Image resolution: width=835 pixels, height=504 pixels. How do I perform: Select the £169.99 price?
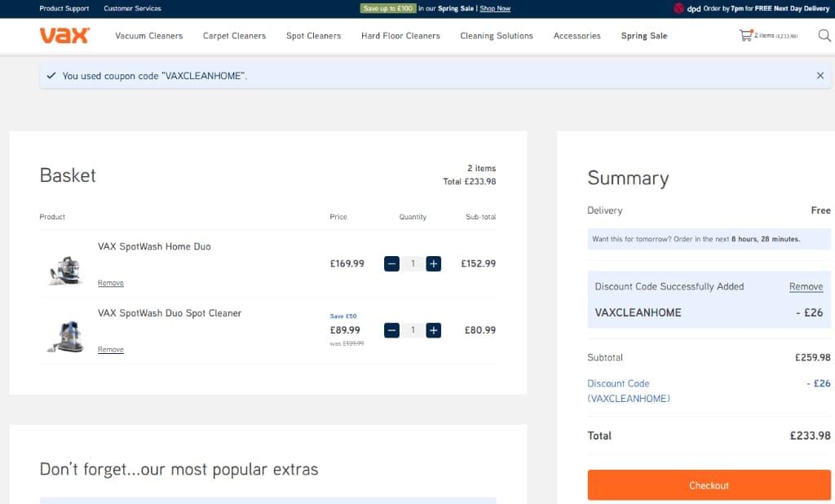tap(347, 263)
